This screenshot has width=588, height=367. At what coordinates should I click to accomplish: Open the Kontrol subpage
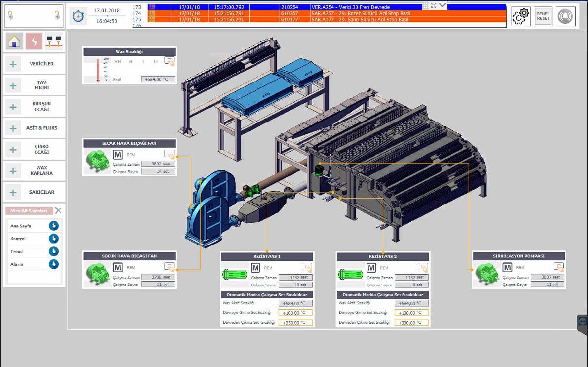point(54,239)
